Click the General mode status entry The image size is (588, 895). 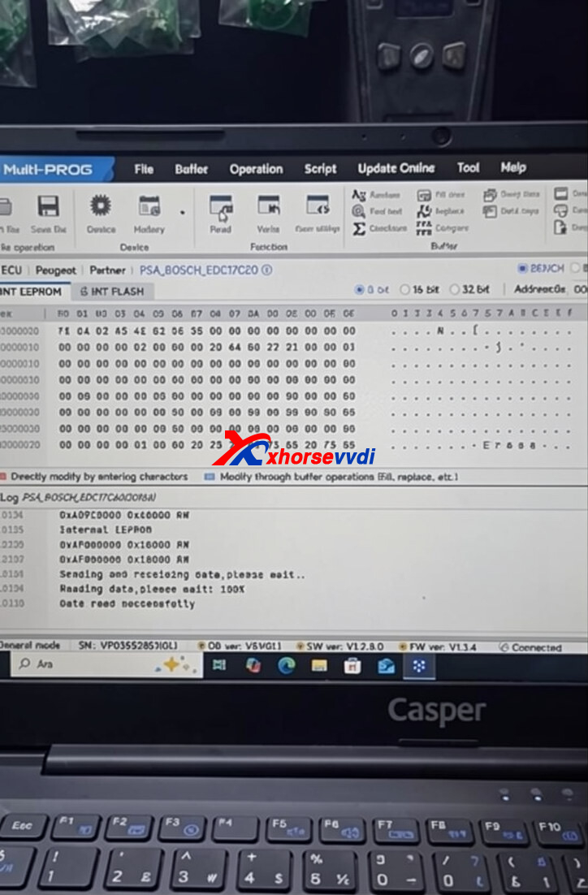point(30,645)
